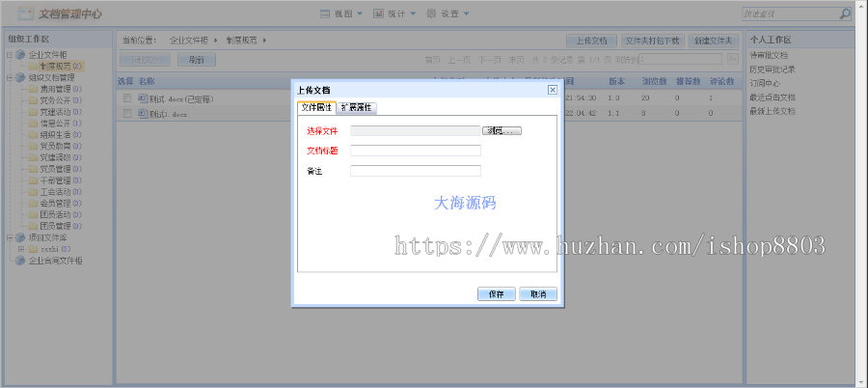Close the 上传文档 dialog with X
This screenshot has height=388, width=868.
[x=552, y=90]
